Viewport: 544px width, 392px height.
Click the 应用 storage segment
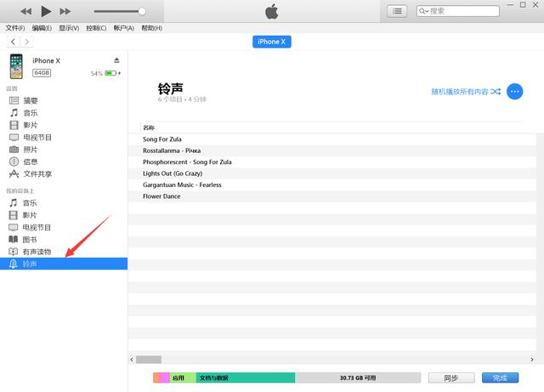183,378
